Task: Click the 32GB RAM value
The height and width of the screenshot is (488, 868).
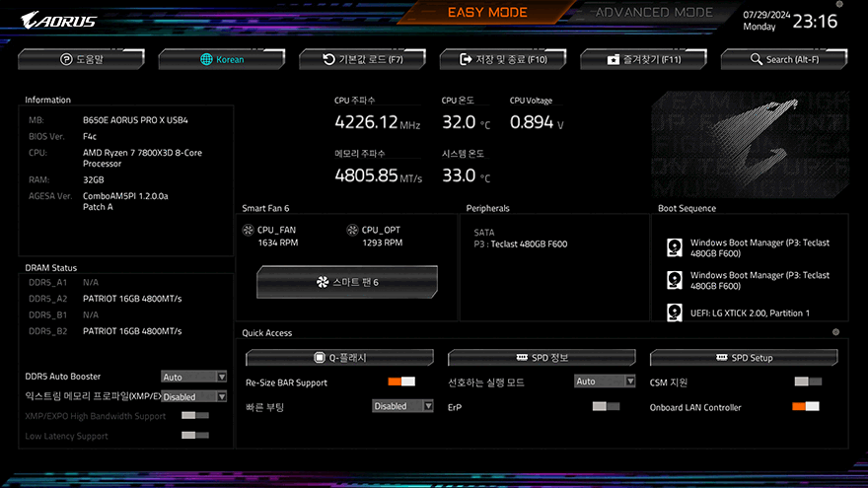Action: coord(93,179)
